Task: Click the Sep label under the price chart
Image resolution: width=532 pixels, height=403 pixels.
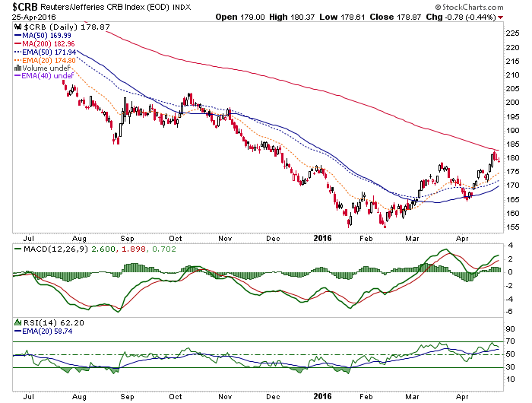Action: pyautogui.click(x=127, y=238)
